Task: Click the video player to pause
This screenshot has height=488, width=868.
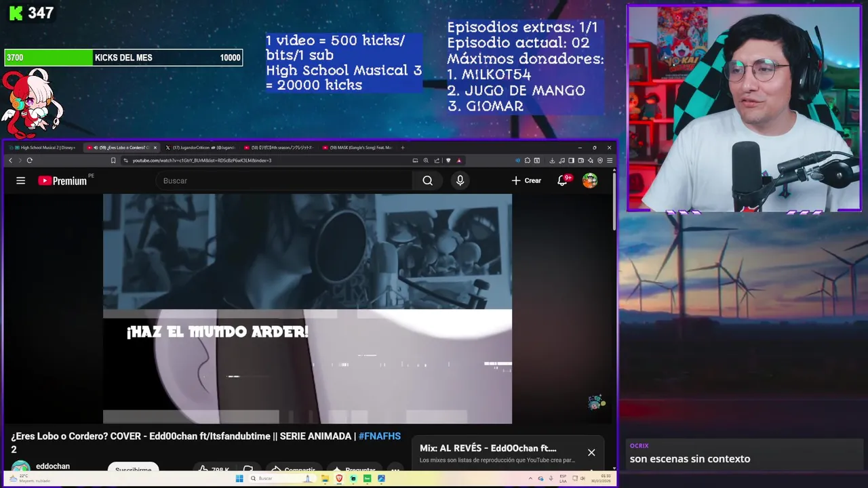Action: point(307,308)
